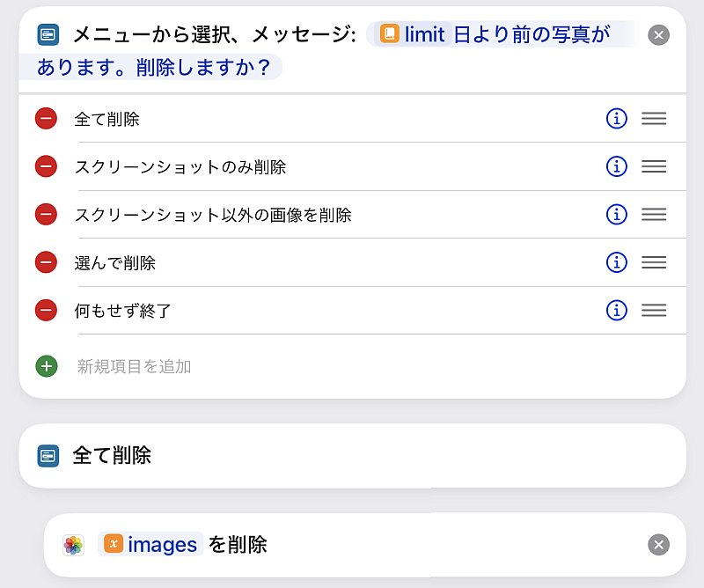The width and height of the screenshot is (704, 588).
Task: Delete the スクリーンショット以外の画像を削除 row via minus
Action: [x=47, y=214]
